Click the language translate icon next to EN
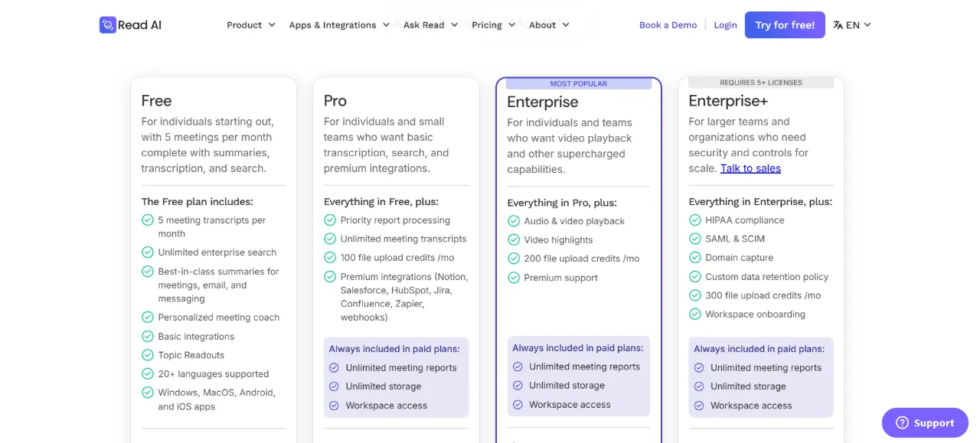Viewport: 980px width, 443px height. tap(838, 25)
